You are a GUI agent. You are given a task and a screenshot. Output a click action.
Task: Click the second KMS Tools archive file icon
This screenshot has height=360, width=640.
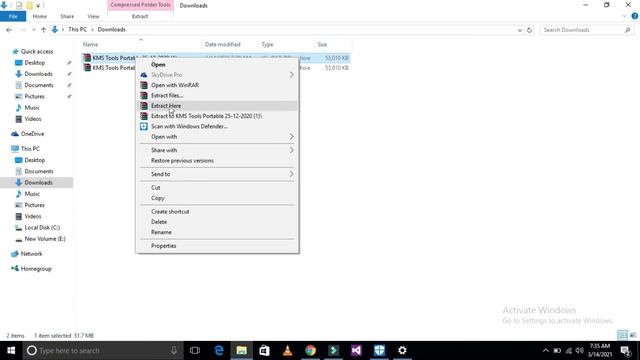point(87,68)
